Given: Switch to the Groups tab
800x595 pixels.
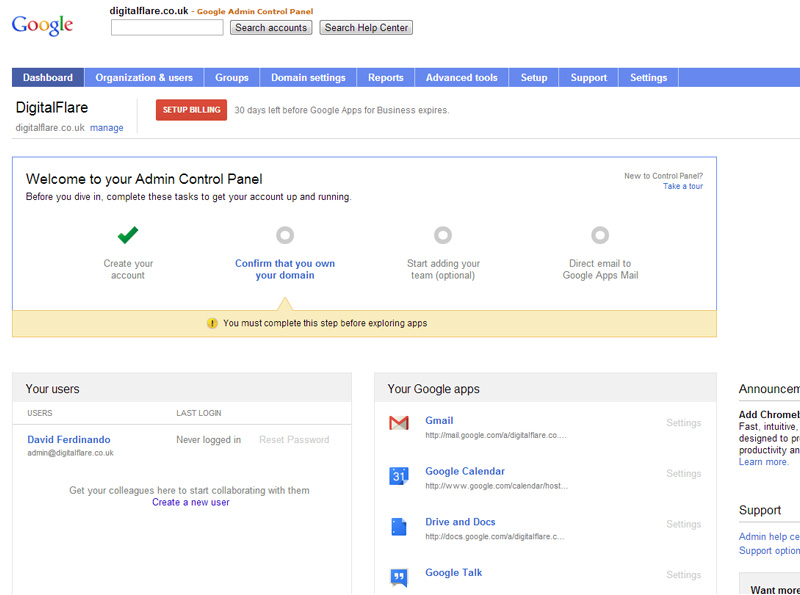Looking at the screenshot, I should click(232, 78).
